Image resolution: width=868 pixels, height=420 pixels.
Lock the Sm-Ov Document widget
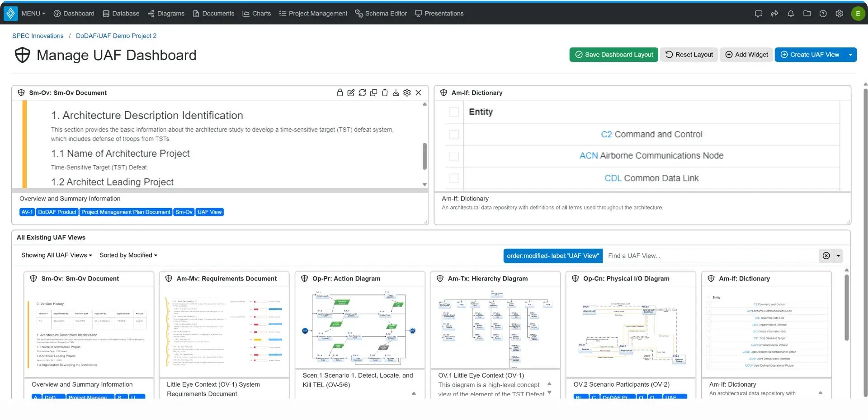(x=340, y=93)
